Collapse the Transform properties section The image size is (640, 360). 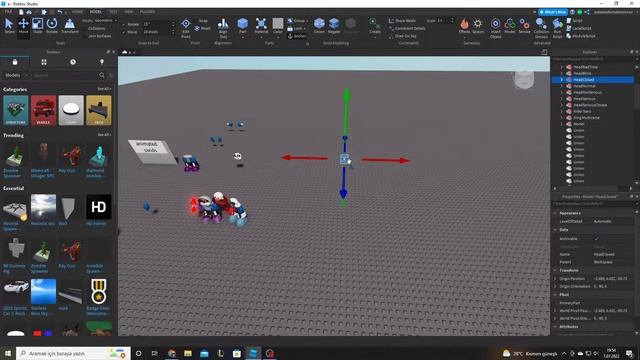point(556,270)
